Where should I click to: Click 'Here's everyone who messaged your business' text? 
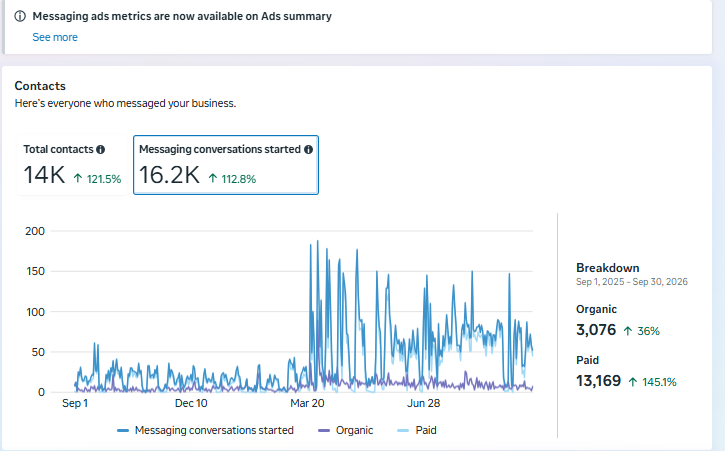point(125,103)
